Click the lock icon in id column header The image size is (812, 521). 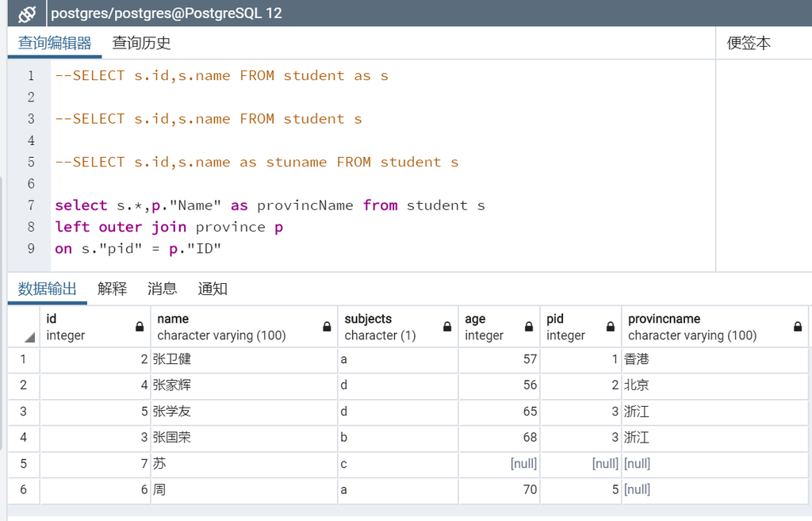[140, 327]
